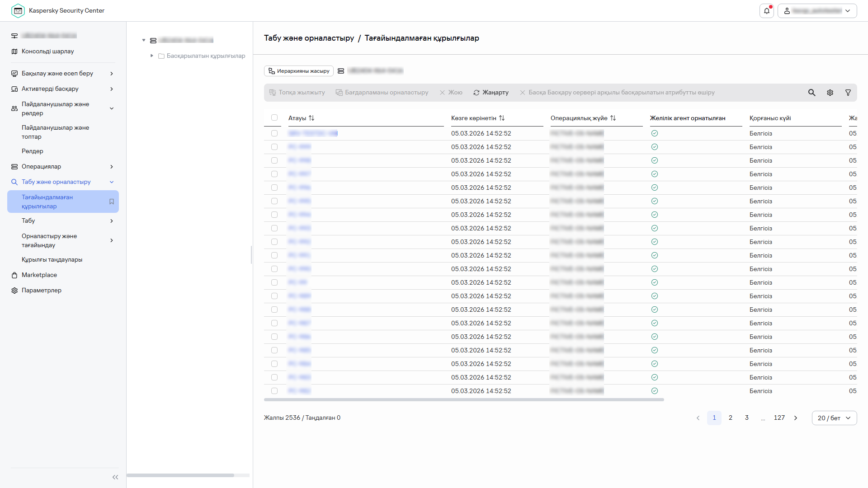Image resolution: width=868 pixels, height=488 pixels.
Task: Click Иерархияны жасыру button
Action: click(299, 71)
